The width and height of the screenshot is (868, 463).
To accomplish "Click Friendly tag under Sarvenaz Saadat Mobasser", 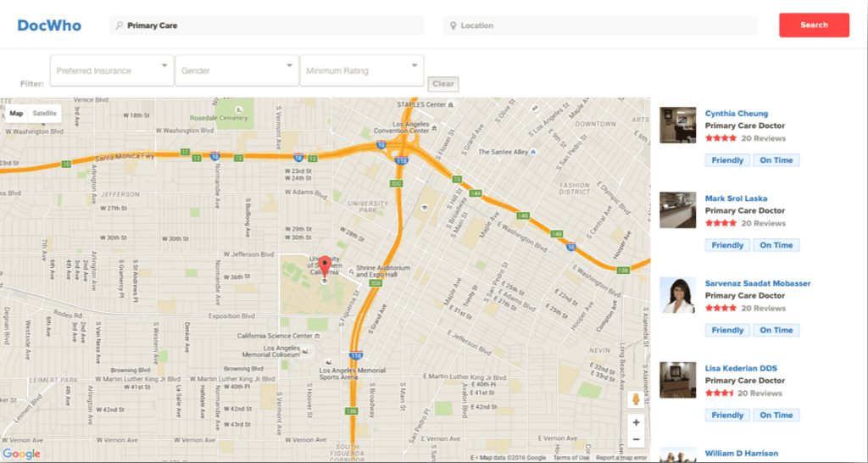I will pos(727,330).
